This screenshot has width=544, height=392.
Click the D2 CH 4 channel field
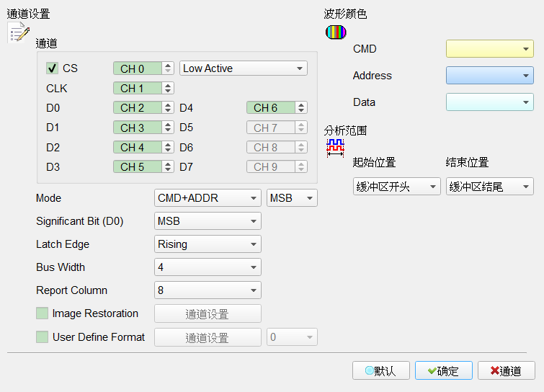tap(138, 148)
